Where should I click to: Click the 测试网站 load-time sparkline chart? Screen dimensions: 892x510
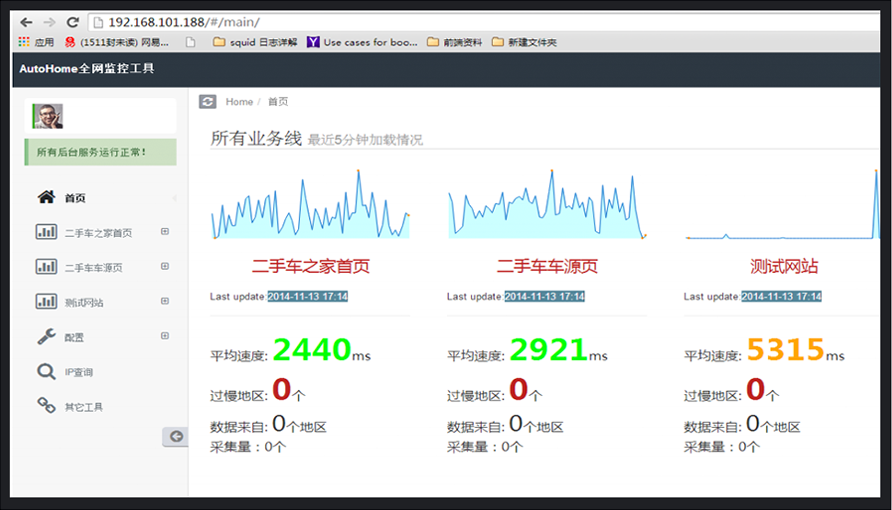782,204
